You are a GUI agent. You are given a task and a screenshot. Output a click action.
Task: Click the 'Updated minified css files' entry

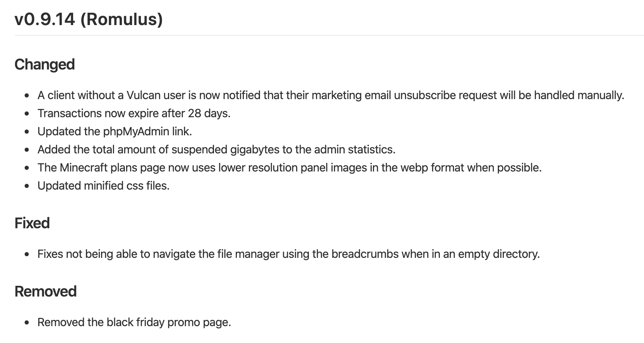pos(103,186)
